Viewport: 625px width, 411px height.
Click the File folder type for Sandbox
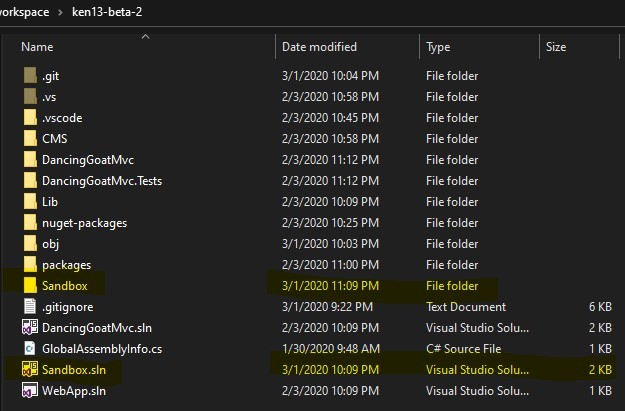coord(452,286)
